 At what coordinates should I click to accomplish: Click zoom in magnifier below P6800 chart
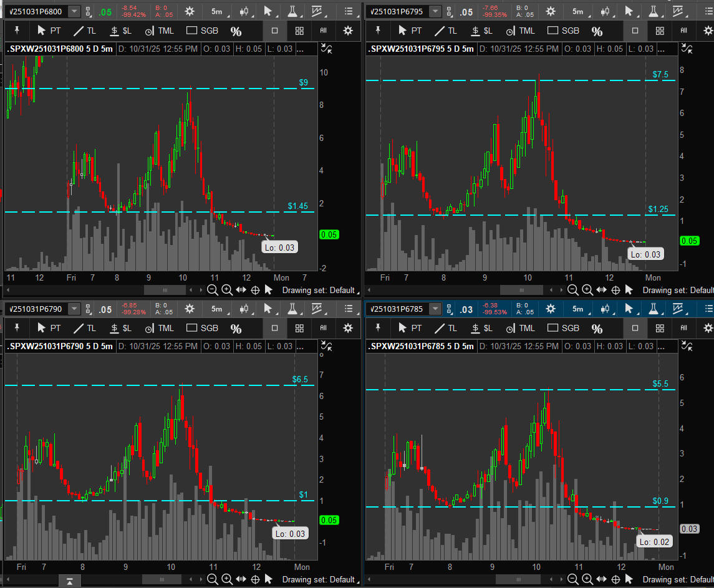tap(227, 290)
